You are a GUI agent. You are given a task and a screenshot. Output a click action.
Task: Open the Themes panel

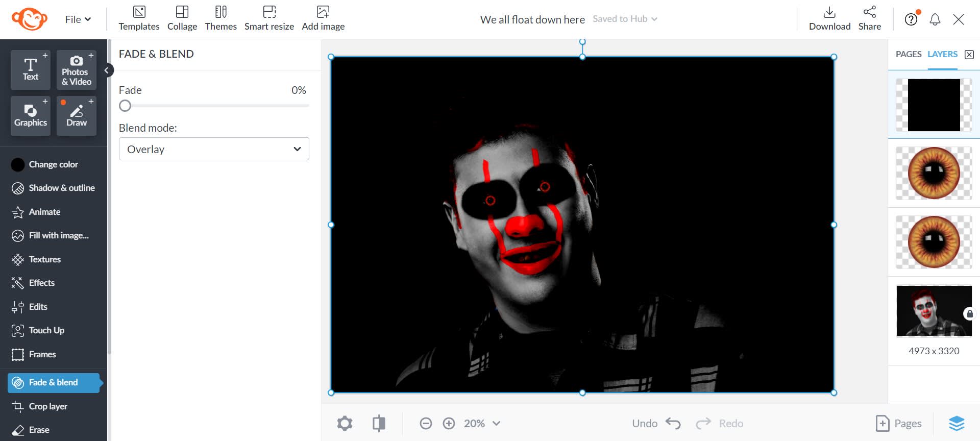point(221,18)
